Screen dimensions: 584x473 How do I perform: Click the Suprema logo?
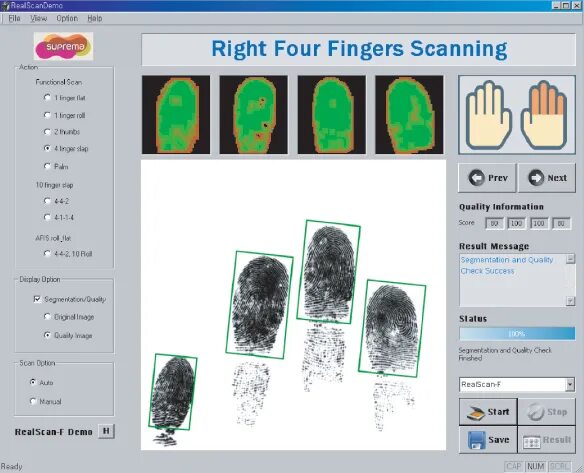click(63, 46)
